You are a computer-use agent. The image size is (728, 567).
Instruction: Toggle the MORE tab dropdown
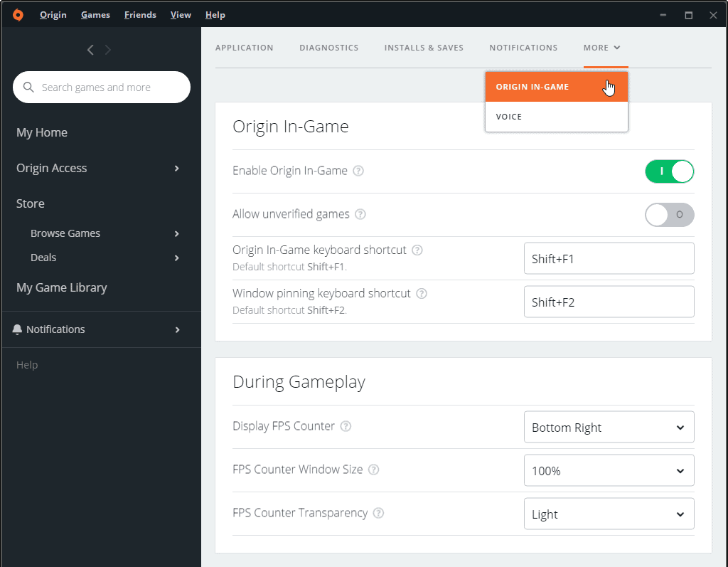tap(601, 48)
